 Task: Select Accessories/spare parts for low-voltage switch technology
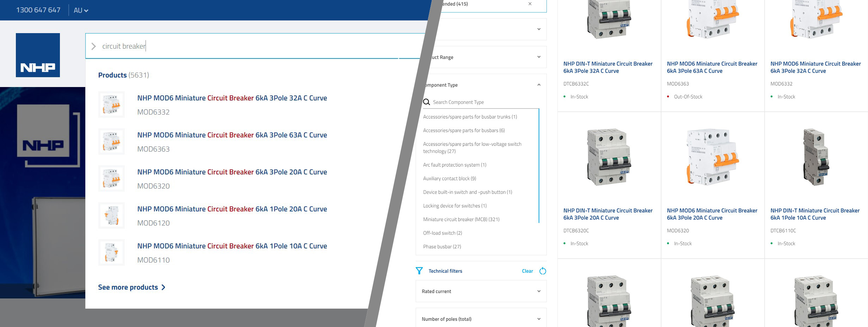tap(472, 148)
